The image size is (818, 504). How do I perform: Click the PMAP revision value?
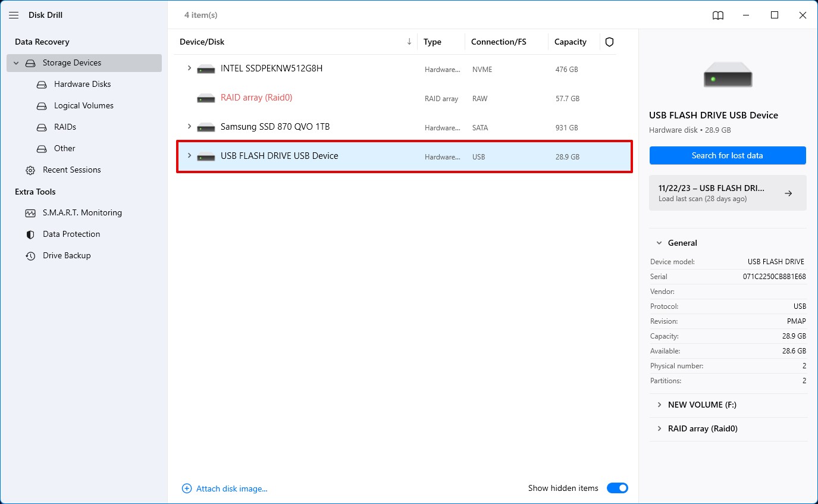click(796, 321)
